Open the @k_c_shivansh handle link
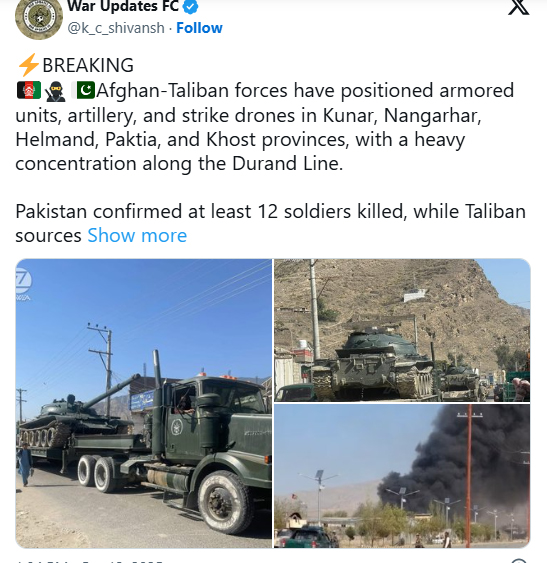 [x=116, y=28]
